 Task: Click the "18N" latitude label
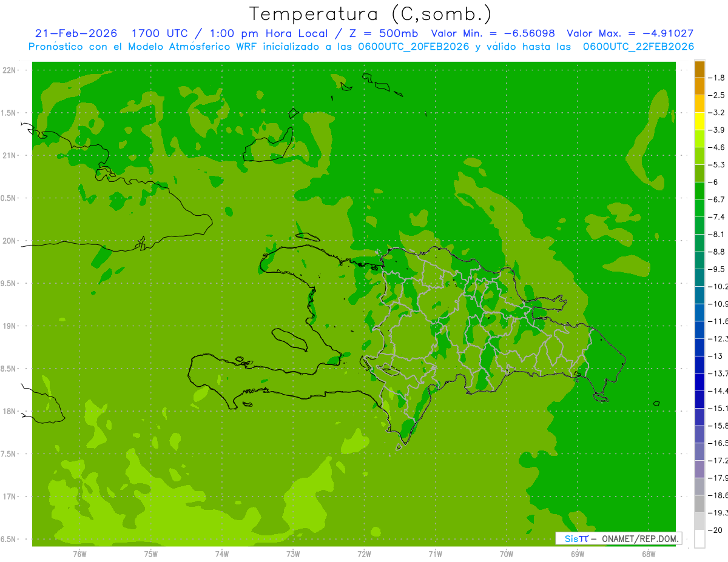click(x=10, y=411)
